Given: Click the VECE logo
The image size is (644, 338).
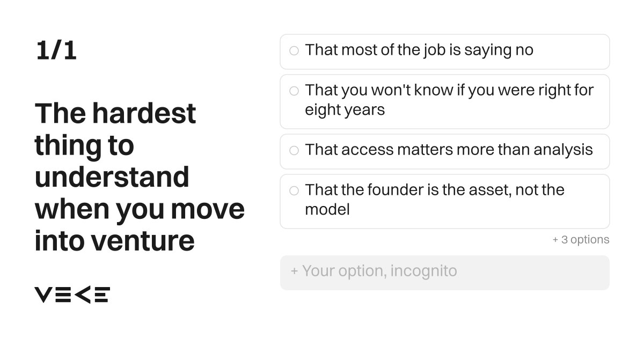Looking at the screenshot, I should [x=72, y=295].
